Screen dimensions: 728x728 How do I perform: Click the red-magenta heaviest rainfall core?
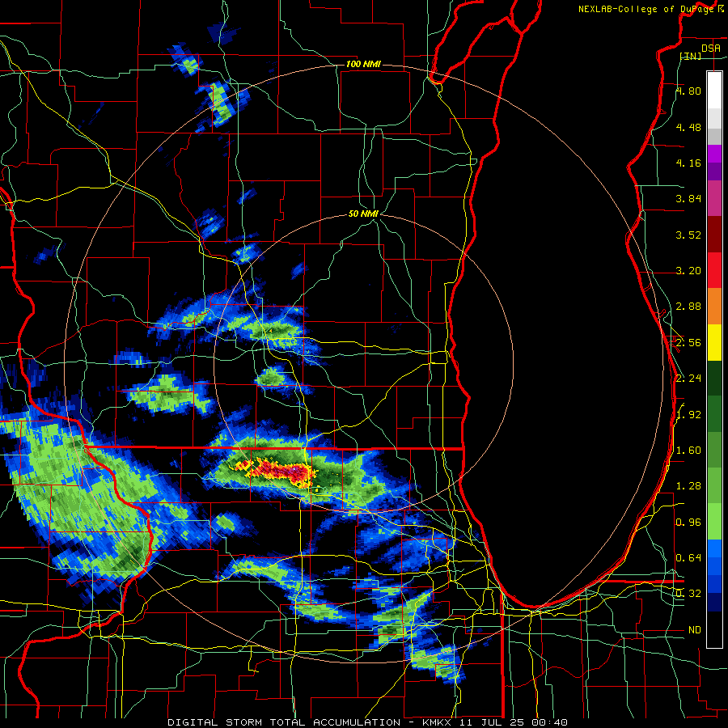(278, 470)
